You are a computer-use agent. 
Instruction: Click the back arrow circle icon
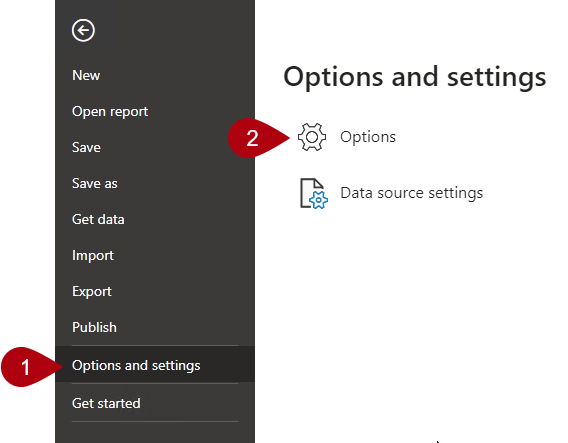pos(83,30)
